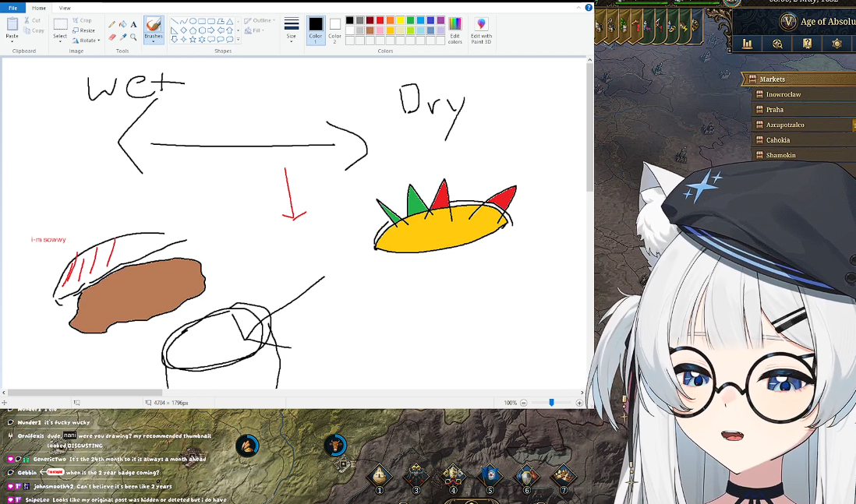Click the canvas vertical scrollbar thumb
The image size is (856, 504).
tap(589, 127)
